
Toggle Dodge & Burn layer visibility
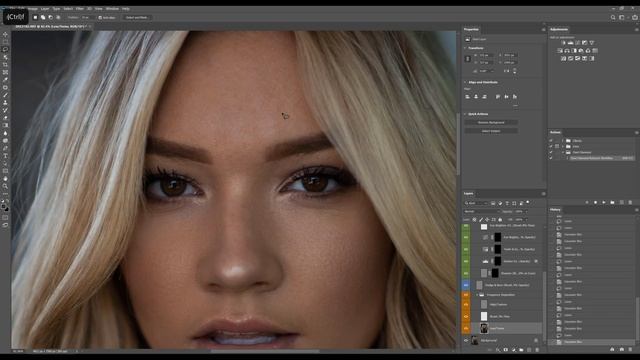pyautogui.click(x=466, y=285)
